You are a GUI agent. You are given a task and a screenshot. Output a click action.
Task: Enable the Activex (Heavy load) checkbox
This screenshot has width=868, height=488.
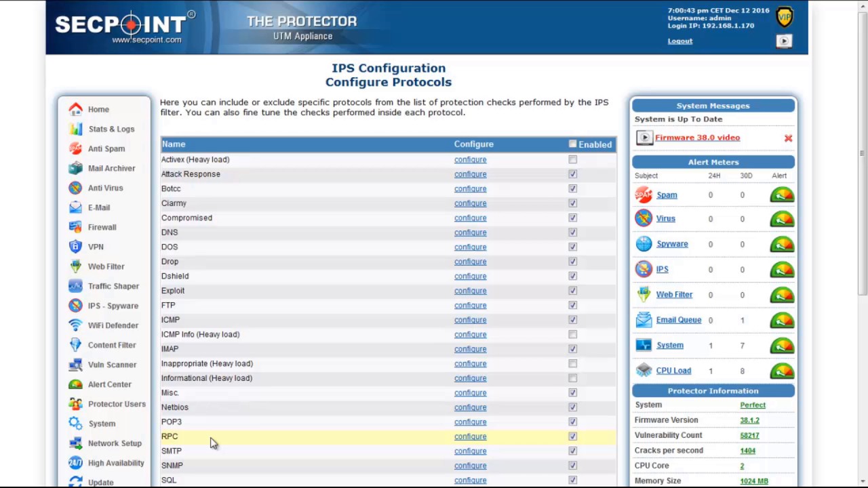point(572,160)
